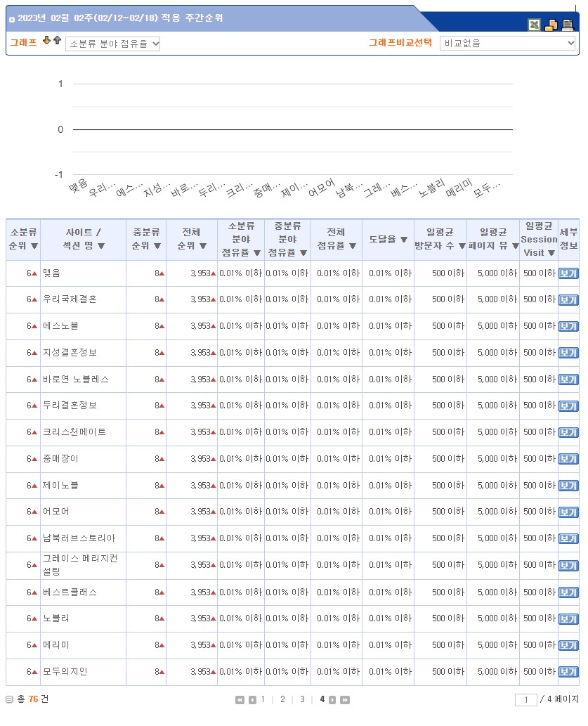Jump to last page double-right arrow

click(x=345, y=700)
